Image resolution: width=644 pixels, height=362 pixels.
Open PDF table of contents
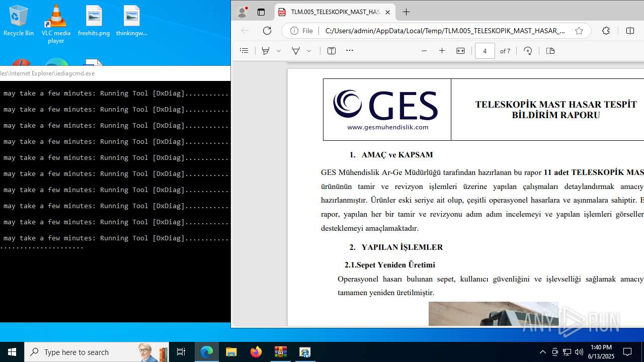coord(244,51)
